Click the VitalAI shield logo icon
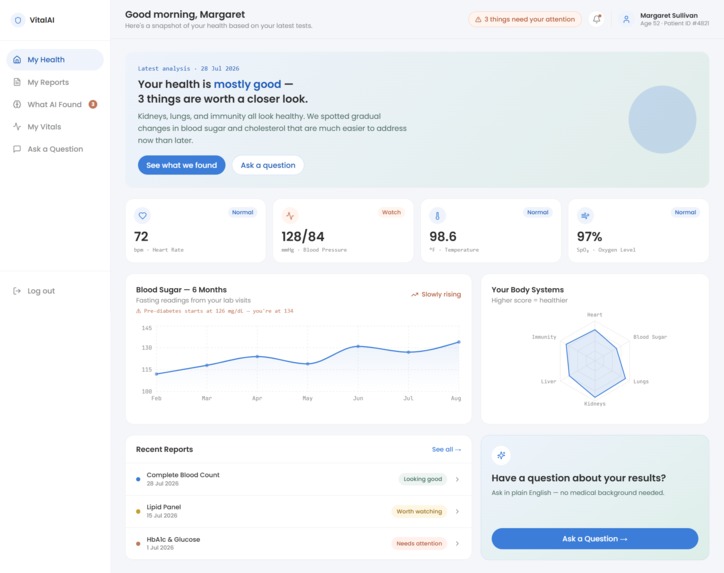The width and height of the screenshot is (724, 573). pyautogui.click(x=18, y=20)
